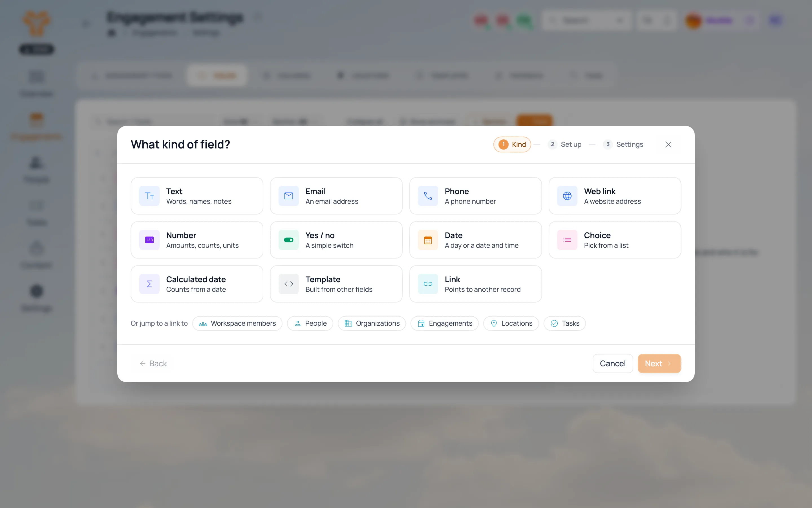Pick the Date calendar icon
The image size is (812, 508).
[428, 240]
